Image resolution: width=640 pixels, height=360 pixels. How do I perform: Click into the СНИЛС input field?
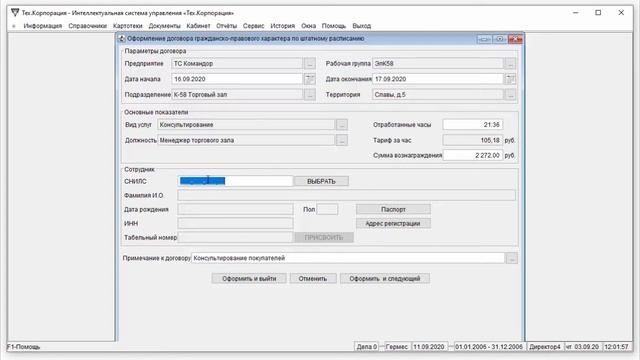click(236, 181)
